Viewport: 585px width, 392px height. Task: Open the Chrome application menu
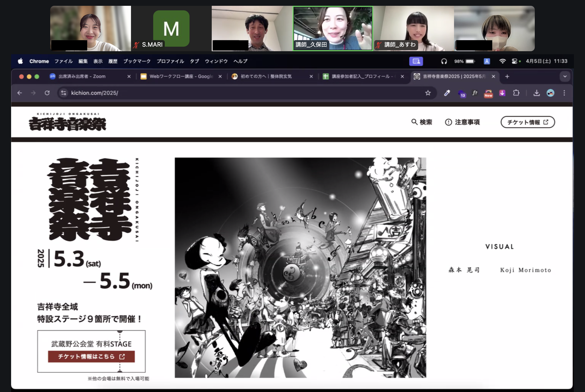click(x=39, y=61)
